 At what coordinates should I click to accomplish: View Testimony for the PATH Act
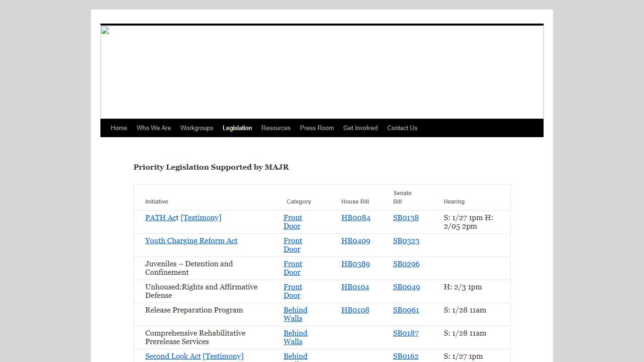[x=201, y=217]
